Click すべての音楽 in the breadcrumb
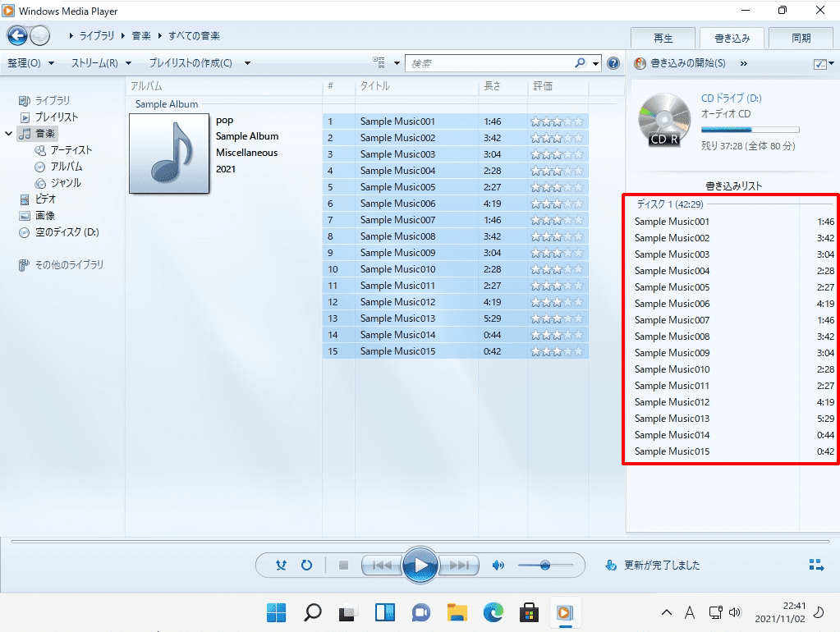Image resolution: width=840 pixels, height=632 pixels. 194,36
